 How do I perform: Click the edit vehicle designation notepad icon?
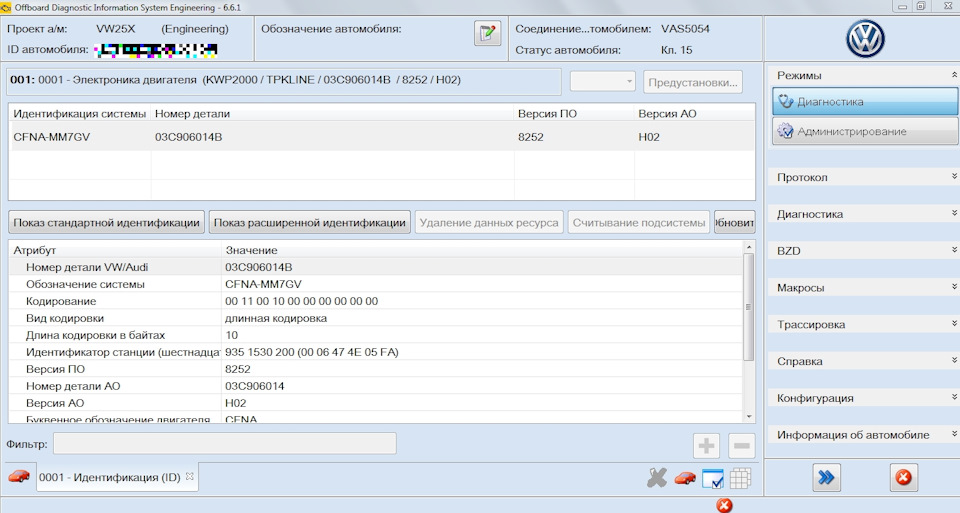pos(487,33)
